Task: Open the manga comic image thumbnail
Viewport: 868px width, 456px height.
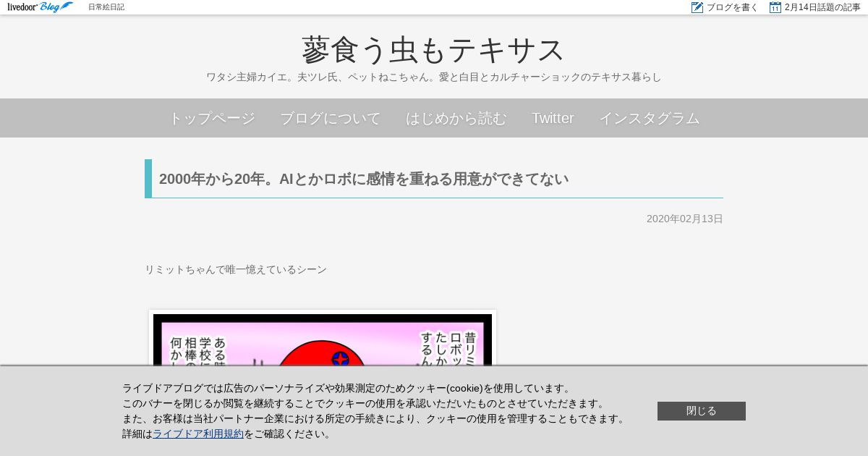Action: (x=323, y=338)
